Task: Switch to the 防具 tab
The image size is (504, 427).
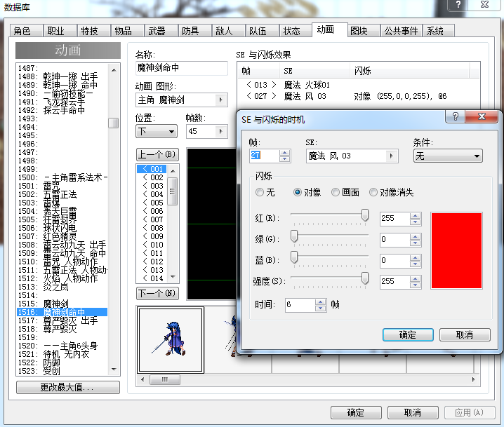Action: [194, 31]
